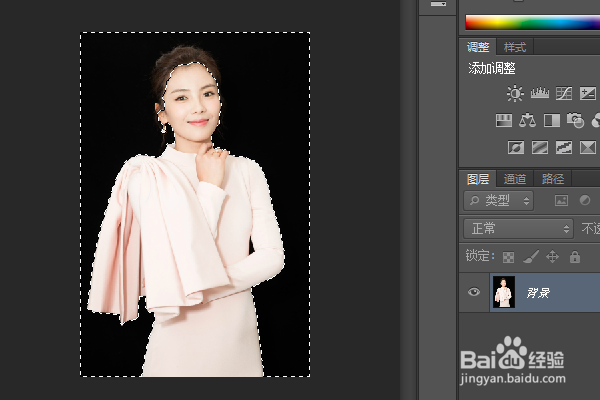Open the 图层 tab
Viewport: 600px width, 400px height.
coord(478,179)
